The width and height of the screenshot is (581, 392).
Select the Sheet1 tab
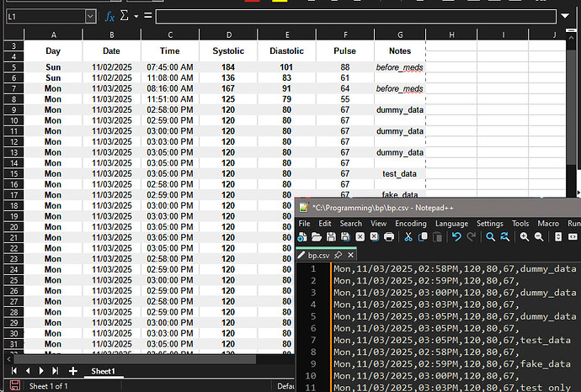[103, 371]
